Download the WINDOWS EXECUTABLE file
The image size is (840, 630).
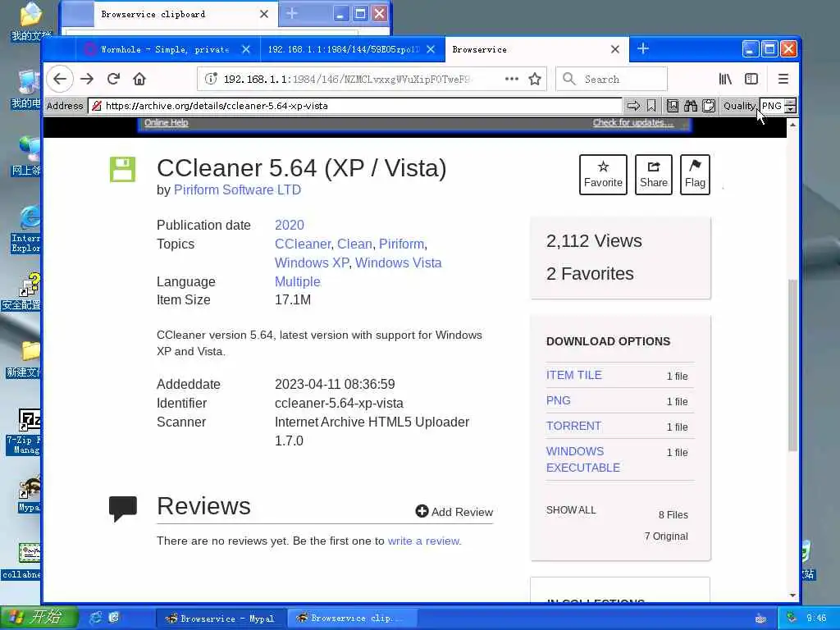[583, 459]
